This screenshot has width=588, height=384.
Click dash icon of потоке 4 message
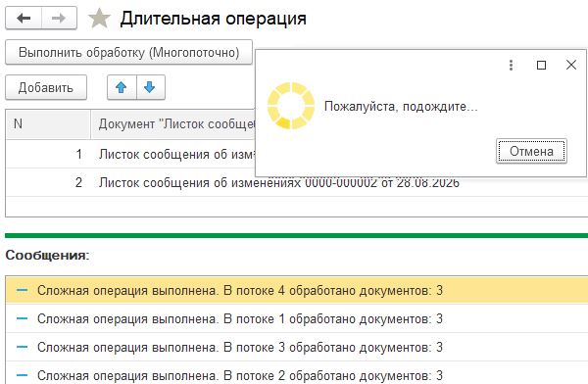click(23, 290)
